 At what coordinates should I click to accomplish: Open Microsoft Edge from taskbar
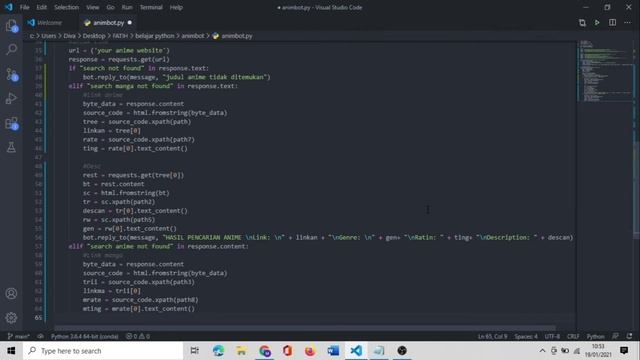tap(218, 351)
